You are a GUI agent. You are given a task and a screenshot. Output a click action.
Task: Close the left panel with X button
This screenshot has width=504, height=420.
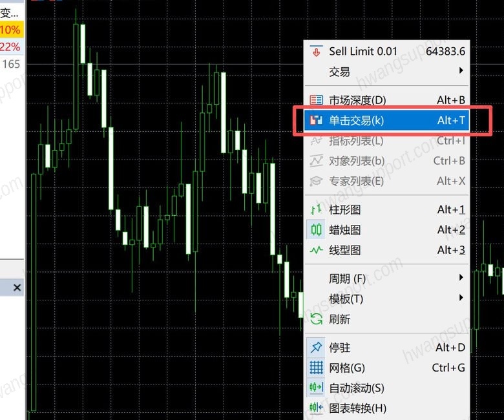click(x=17, y=288)
